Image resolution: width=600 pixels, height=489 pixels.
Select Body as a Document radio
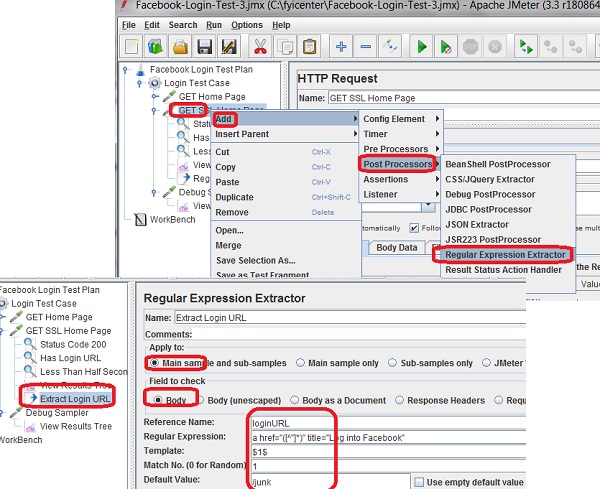[294, 400]
